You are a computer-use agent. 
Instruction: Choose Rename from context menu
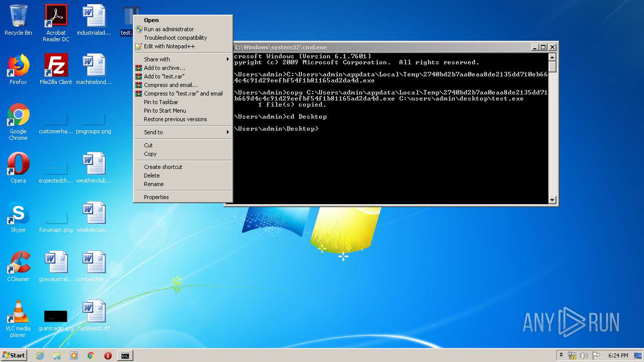(x=183, y=184)
